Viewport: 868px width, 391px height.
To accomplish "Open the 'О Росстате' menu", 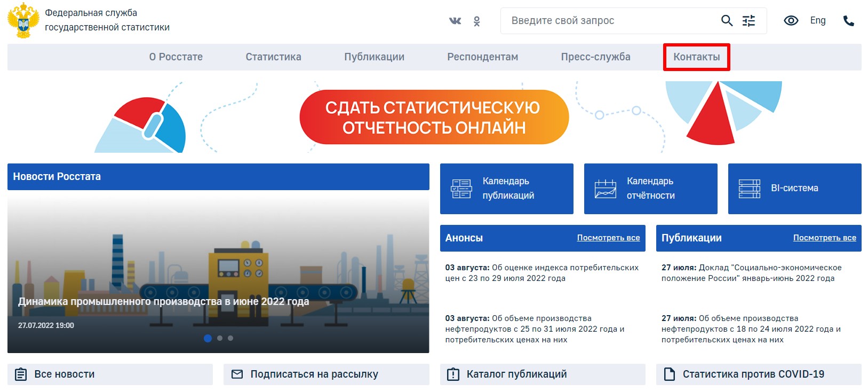I will (176, 57).
